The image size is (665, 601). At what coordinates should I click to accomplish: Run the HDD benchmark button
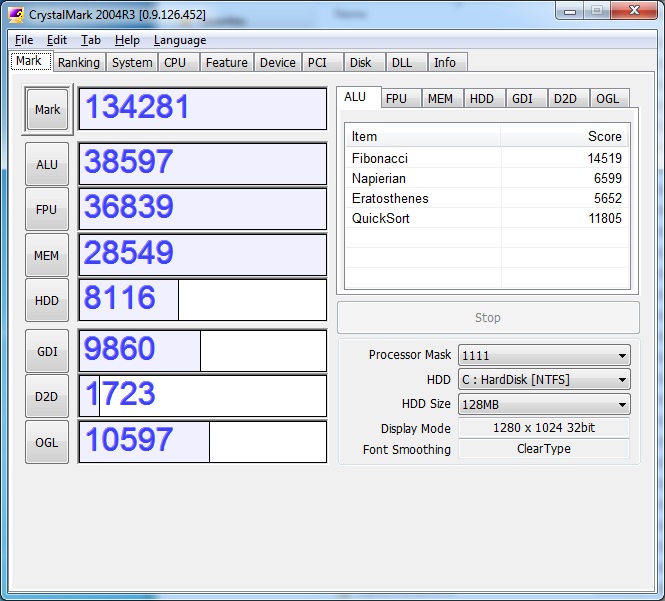click(x=47, y=300)
